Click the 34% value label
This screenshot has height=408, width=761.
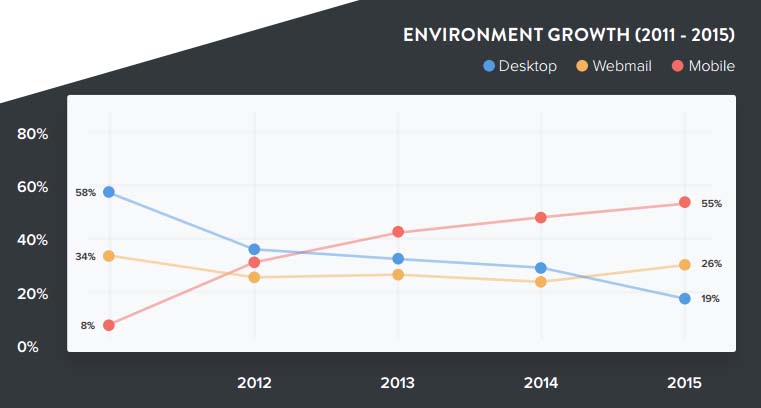pos(85,257)
